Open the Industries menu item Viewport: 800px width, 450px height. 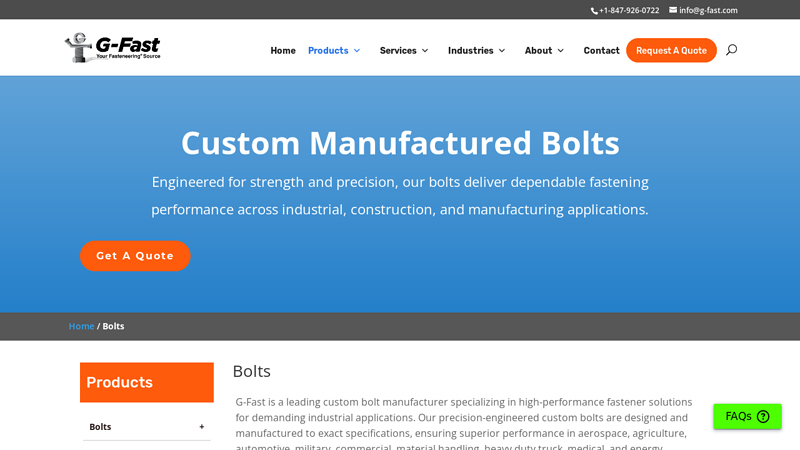pos(470,51)
